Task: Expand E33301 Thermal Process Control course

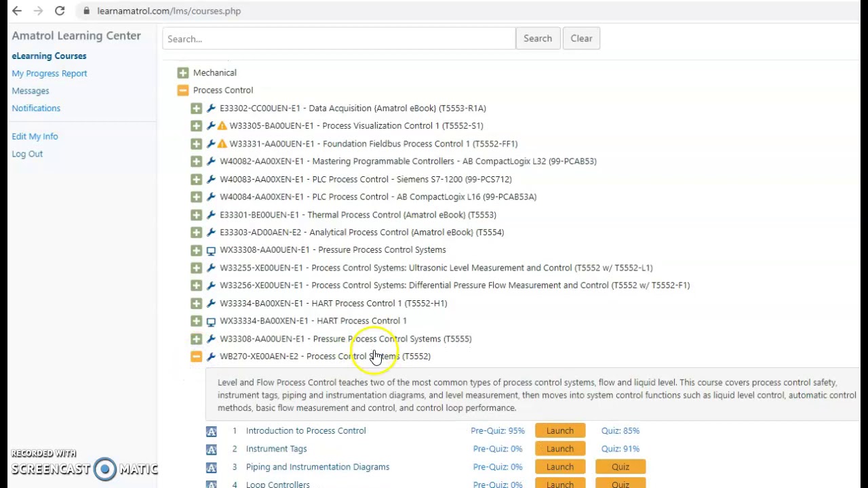Action: pyautogui.click(x=196, y=215)
